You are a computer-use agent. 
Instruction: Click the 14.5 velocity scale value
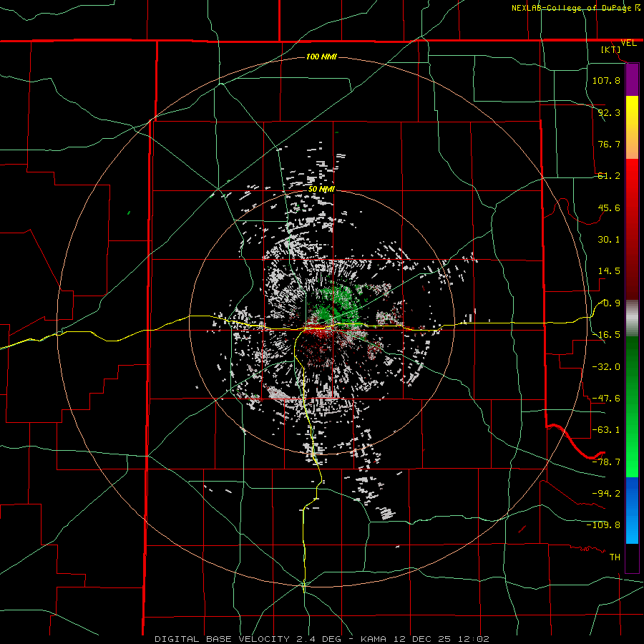point(609,271)
